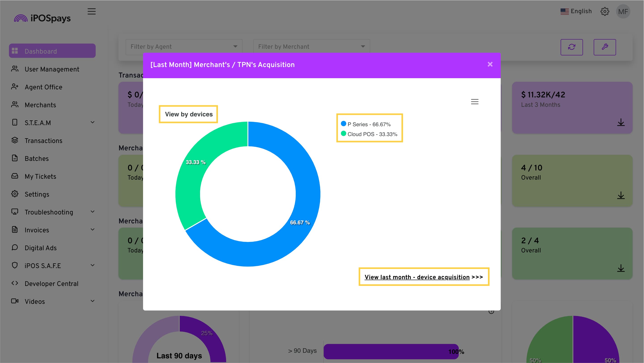644x363 pixels.
Task: Open the Filter by Merchant dropdown
Action: point(312,47)
